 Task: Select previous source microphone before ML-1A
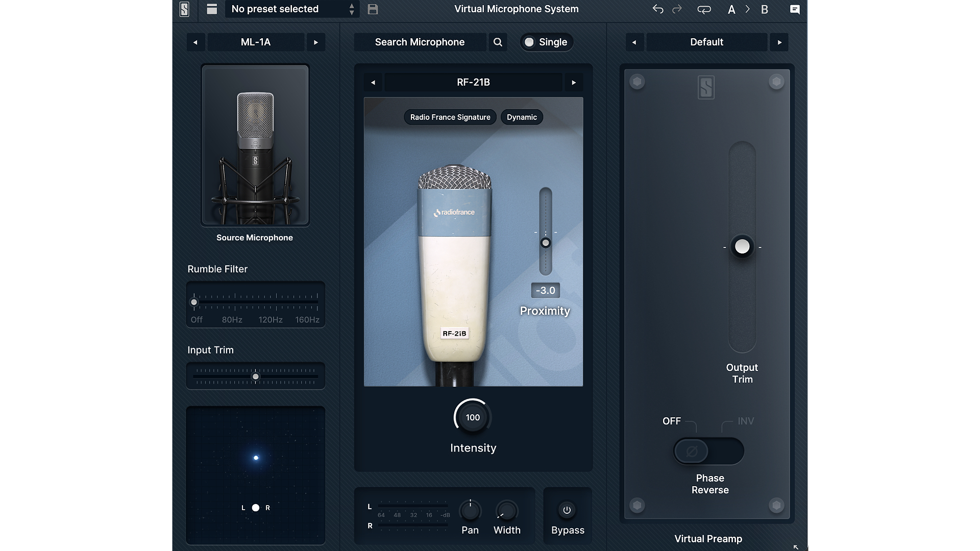tap(195, 42)
